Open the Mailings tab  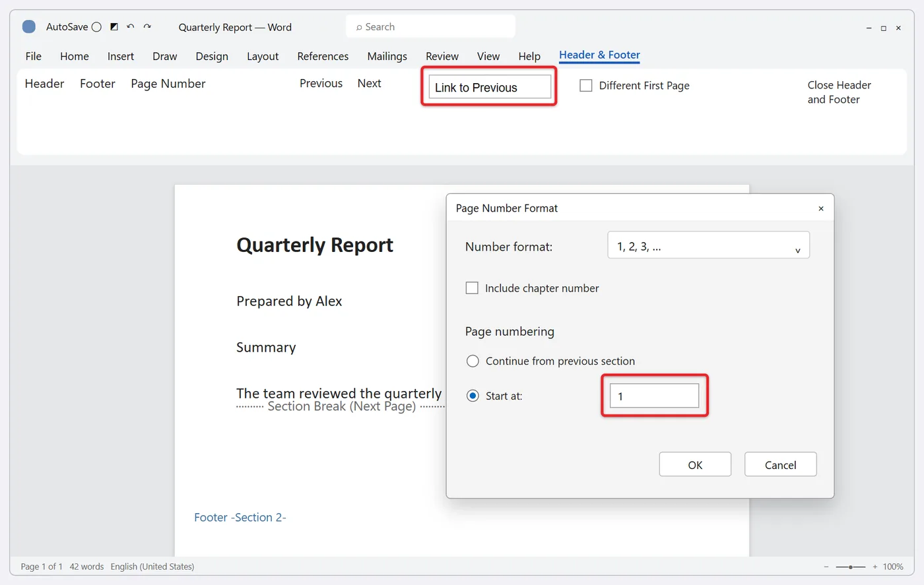coord(387,57)
